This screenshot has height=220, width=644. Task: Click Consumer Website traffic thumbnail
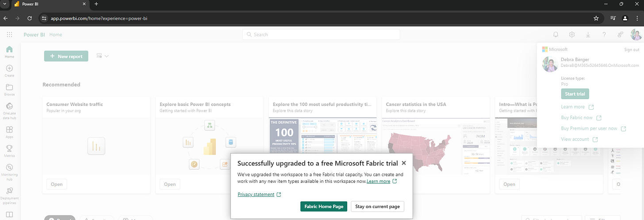96,146
